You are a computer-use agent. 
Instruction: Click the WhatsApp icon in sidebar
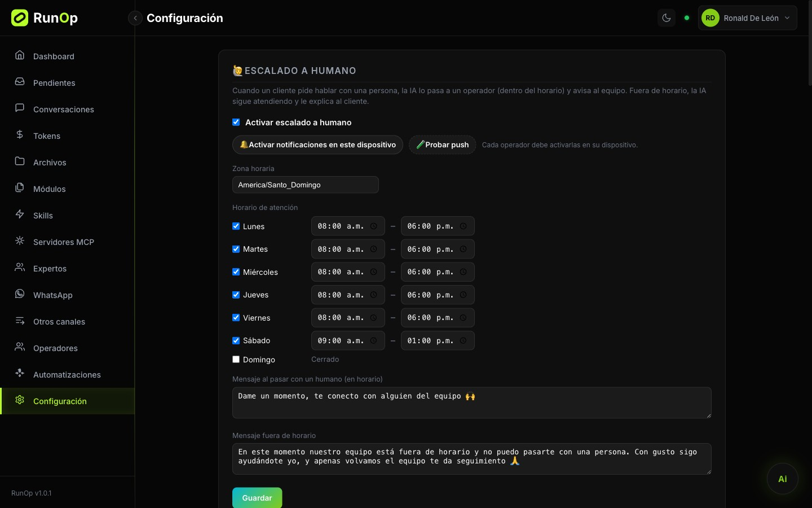pos(20,294)
